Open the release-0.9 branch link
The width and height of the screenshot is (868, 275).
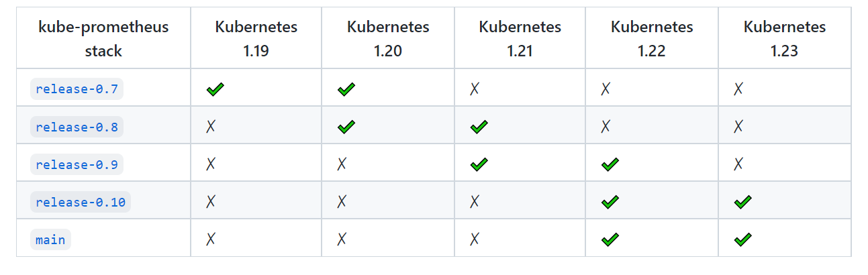[x=77, y=164]
